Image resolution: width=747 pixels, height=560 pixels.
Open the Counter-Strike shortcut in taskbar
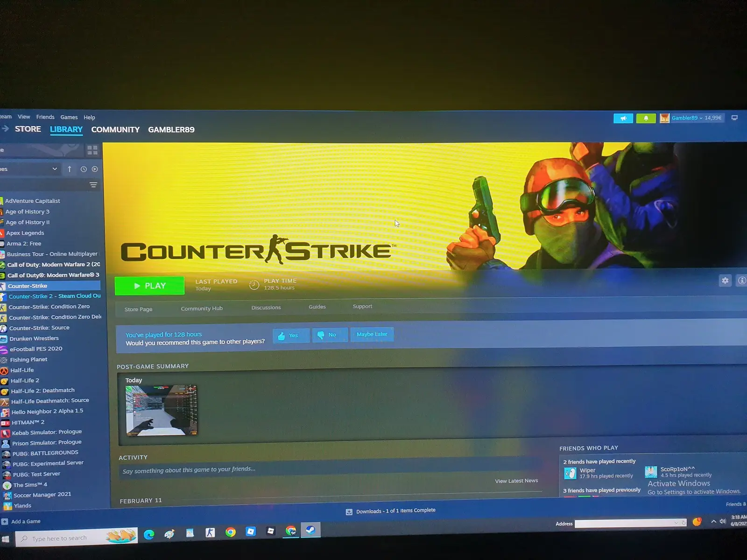point(210,532)
